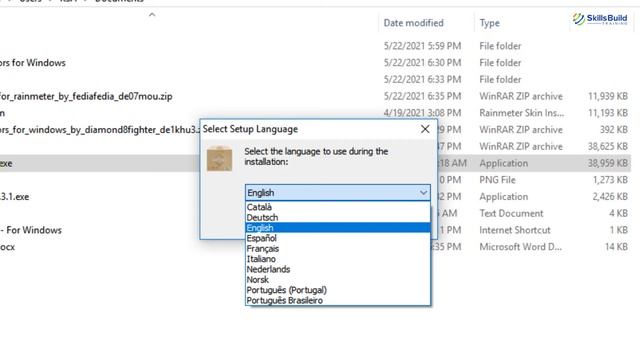The height and width of the screenshot is (360, 640).
Task: Sort files by Date modified column
Action: [x=413, y=23]
